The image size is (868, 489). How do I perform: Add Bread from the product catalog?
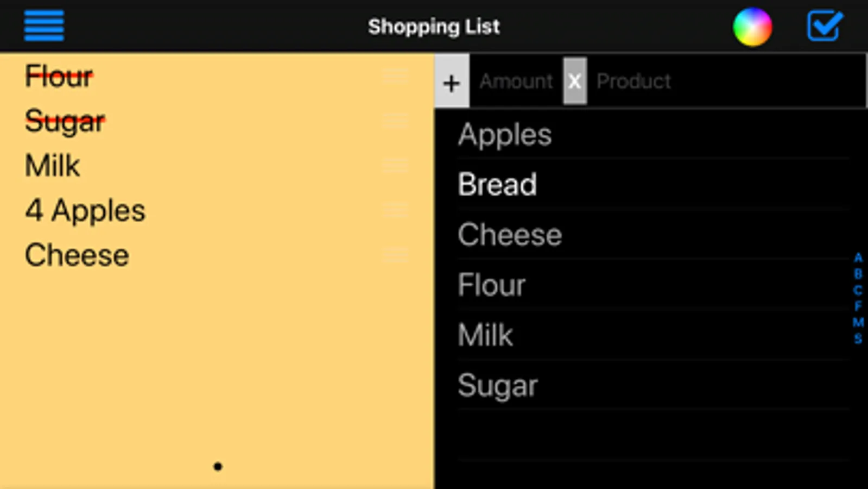click(497, 185)
